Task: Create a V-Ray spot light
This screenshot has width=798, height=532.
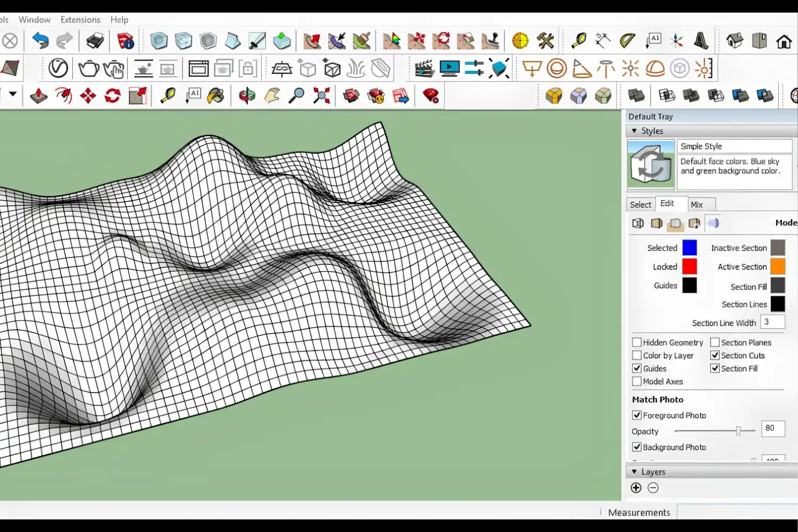Action: point(581,68)
